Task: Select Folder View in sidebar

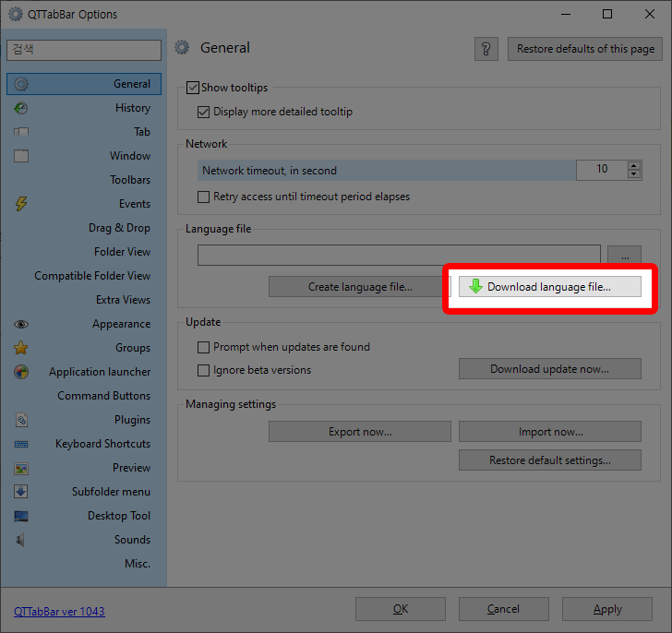Action: tap(84, 252)
